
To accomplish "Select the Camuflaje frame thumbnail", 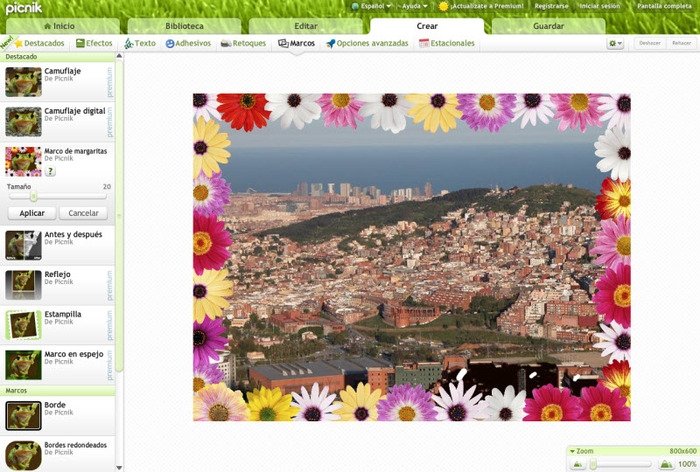I will coord(23,82).
